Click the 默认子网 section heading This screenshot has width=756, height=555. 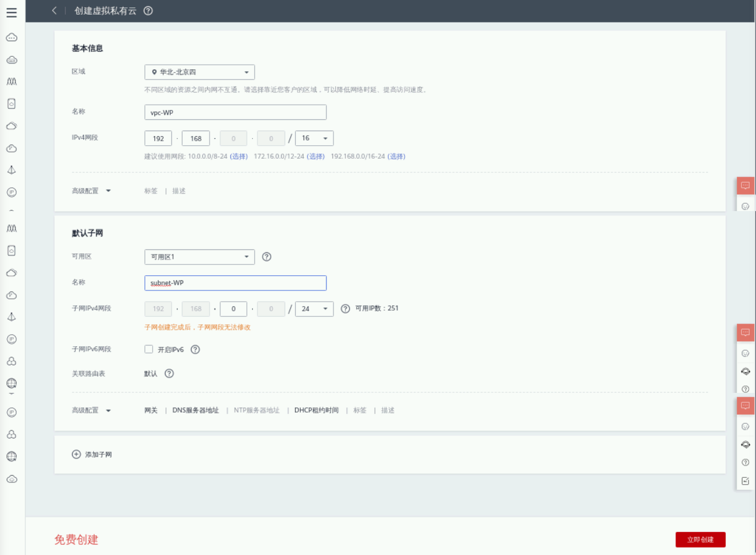coord(87,233)
